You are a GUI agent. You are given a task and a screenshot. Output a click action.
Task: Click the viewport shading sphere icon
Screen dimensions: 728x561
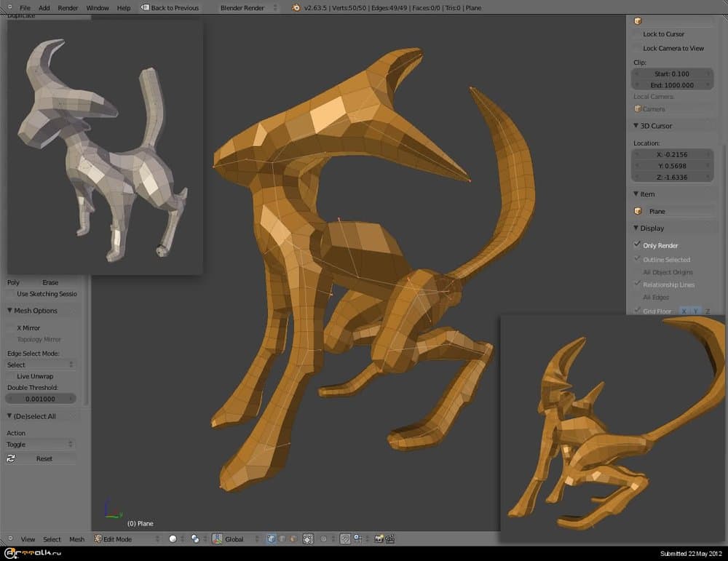(173, 539)
